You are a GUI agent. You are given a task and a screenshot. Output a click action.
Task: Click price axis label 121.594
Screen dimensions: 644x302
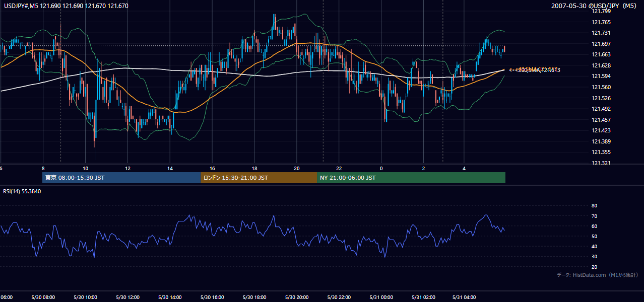point(601,77)
